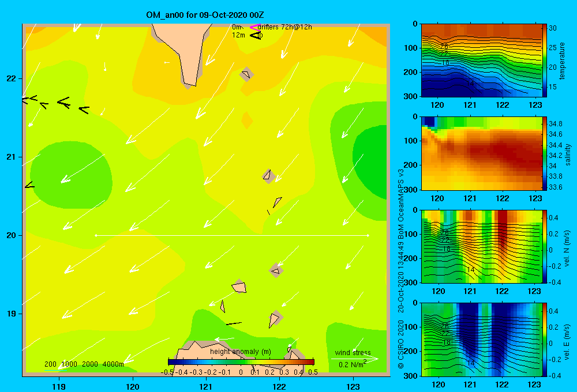Click the '34.8' tick on salinity color bar
The height and width of the screenshot is (392, 577).
(x=555, y=123)
